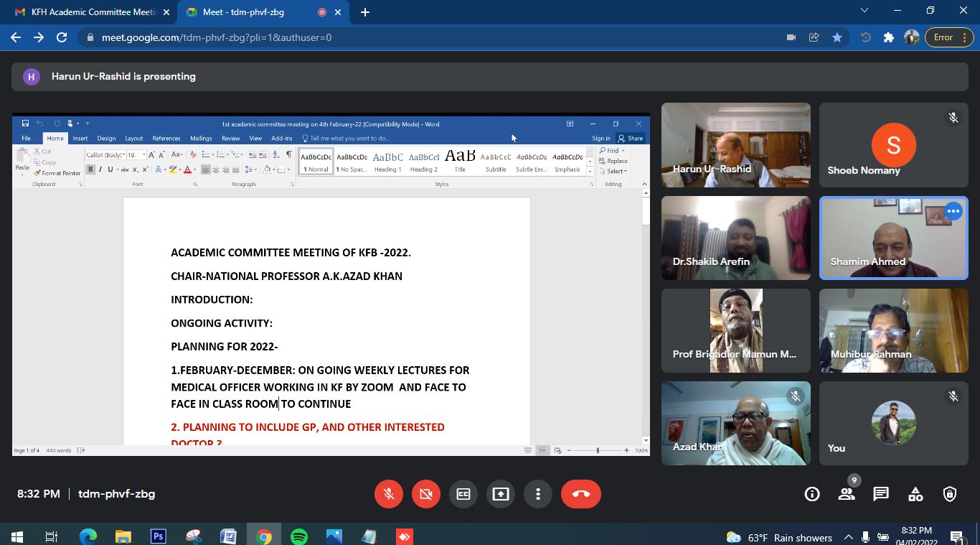This screenshot has width=980, height=545.
Task: Turn on your camera
Action: click(x=425, y=494)
